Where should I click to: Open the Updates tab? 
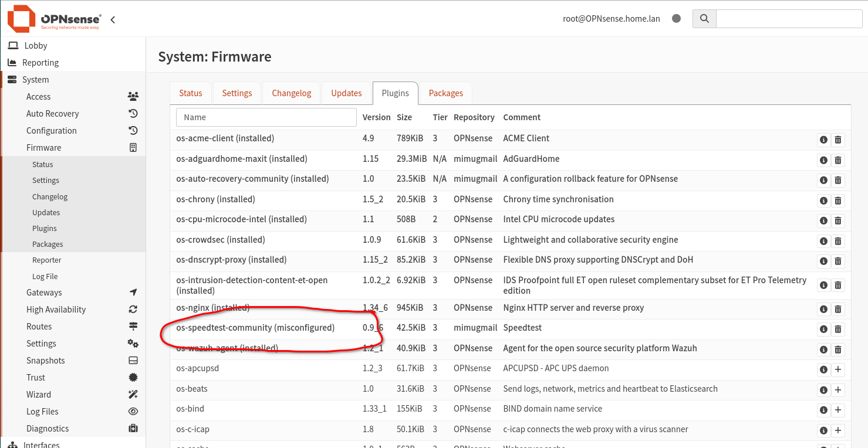[346, 93]
